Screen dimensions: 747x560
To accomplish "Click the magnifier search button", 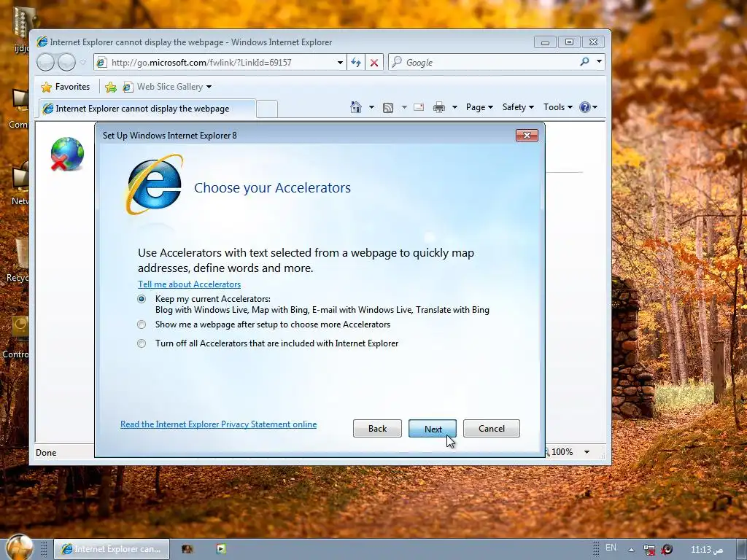I will (x=584, y=62).
